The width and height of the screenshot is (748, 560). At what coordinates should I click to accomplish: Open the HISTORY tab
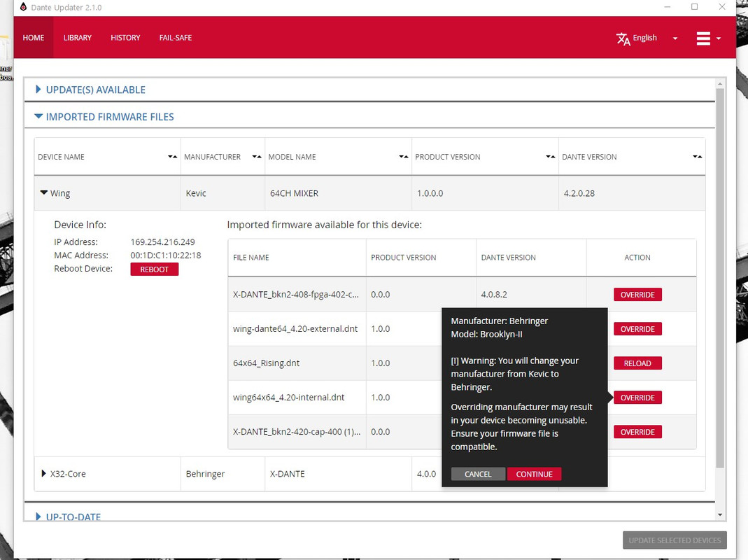tap(125, 38)
